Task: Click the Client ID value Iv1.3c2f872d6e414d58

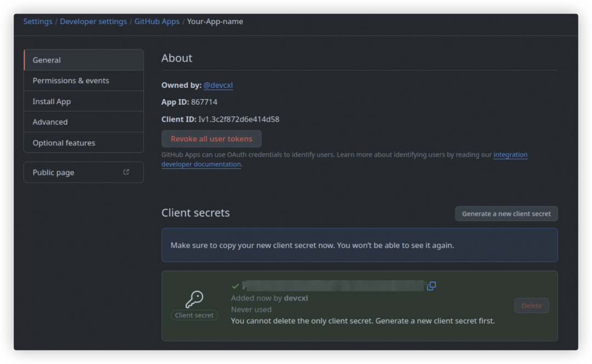Action: (239, 120)
